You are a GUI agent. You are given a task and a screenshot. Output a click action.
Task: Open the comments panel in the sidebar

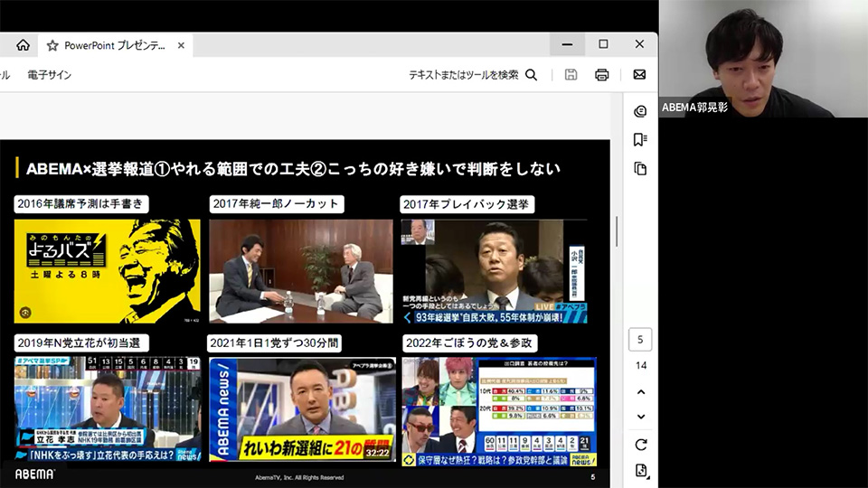click(x=640, y=111)
